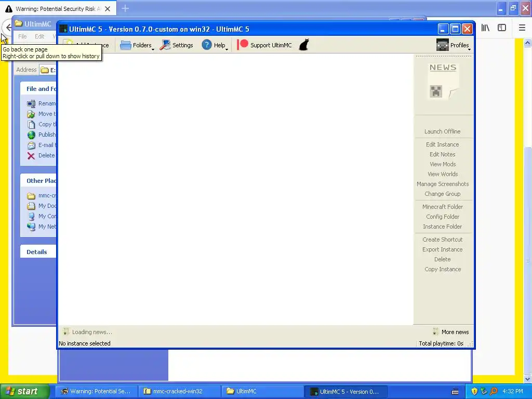Click the NEWS instance icon in the sidebar
This screenshot has width=532, height=399.
click(443, 82)
